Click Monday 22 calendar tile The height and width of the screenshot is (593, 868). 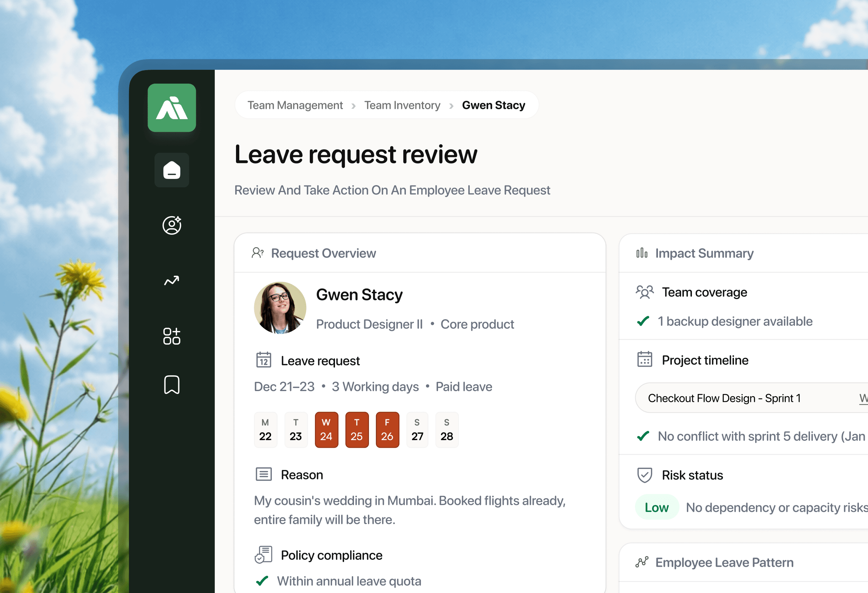click(265, 429)
